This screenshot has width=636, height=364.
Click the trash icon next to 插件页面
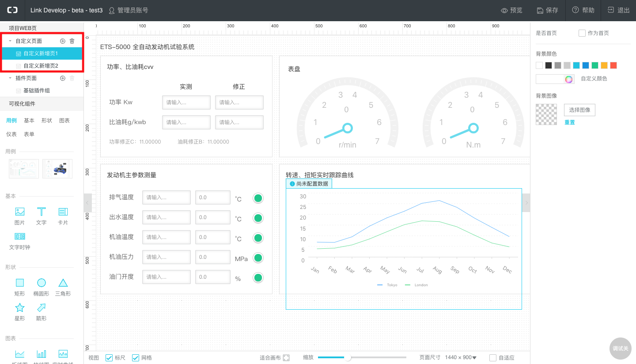coord(72,78)
